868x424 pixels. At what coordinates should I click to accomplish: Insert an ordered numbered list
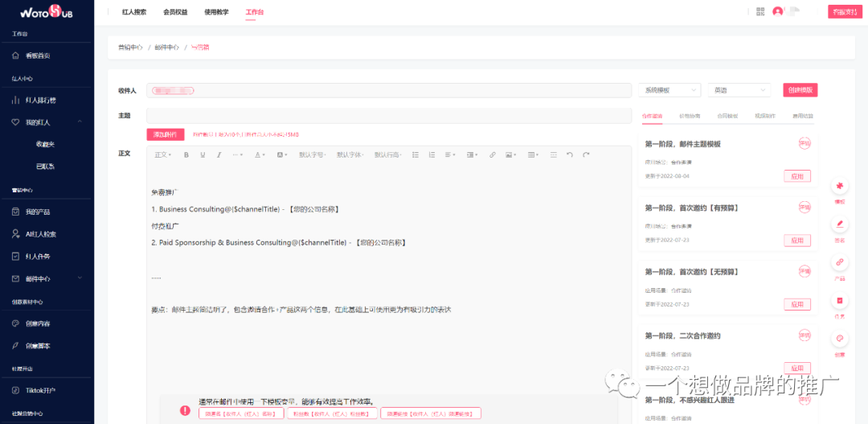point(432,155)
